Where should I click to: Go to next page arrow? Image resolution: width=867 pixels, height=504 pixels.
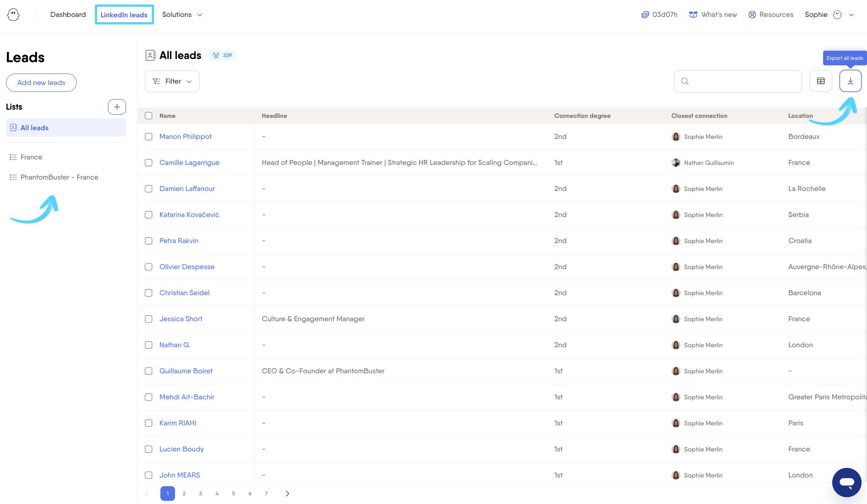tap(287, 493)
